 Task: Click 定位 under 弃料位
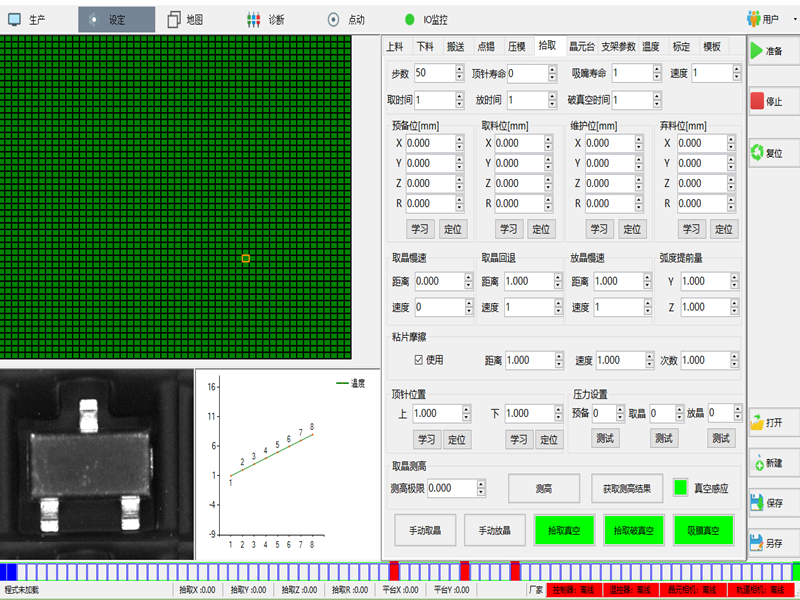coord(723,229)
